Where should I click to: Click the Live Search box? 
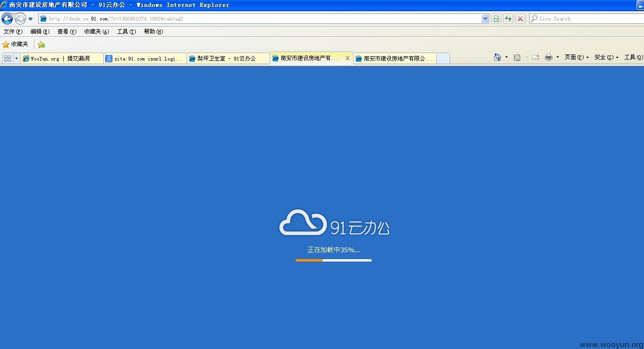(x=586, y=19)
